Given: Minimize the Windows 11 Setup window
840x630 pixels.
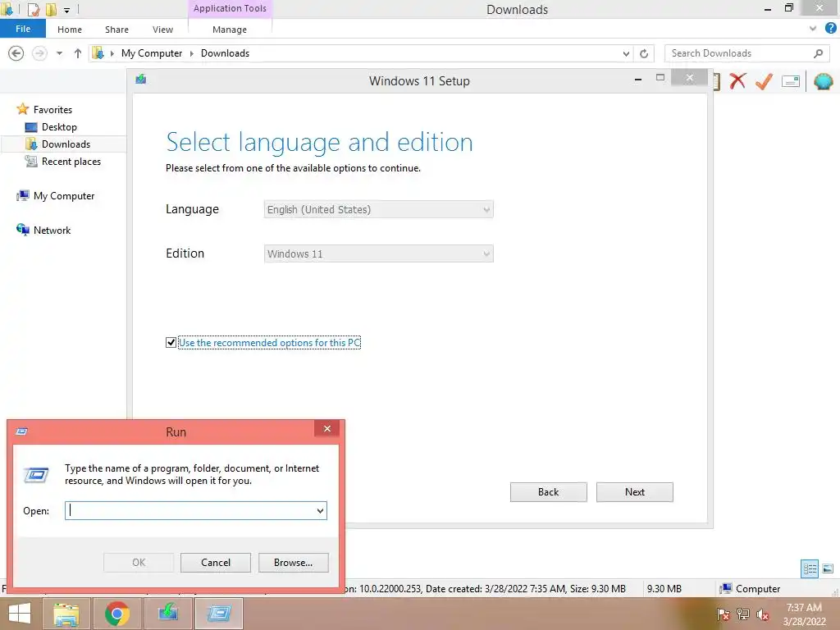Looking at the screenshot, I should 637,80.
